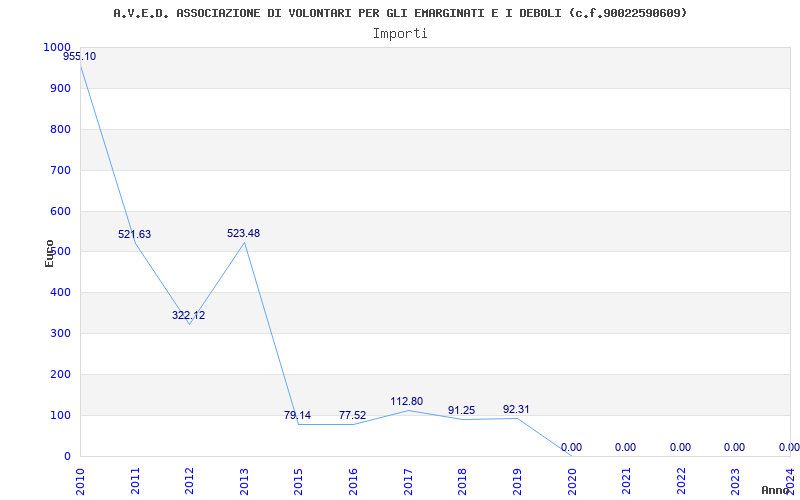The image size is (800, 500).
Task: Select the 2010 x-axis year tick
Action: click(81, 478)
